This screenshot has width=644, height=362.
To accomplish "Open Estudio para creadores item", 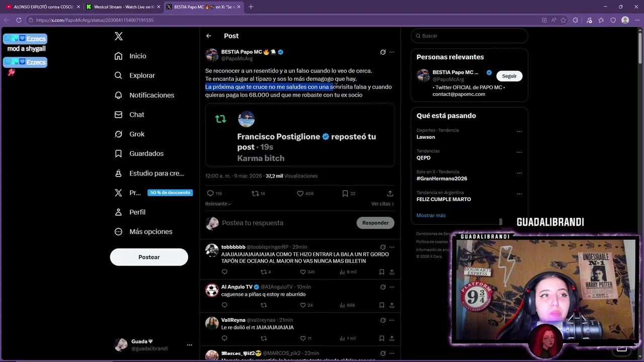I will [149, 173].
